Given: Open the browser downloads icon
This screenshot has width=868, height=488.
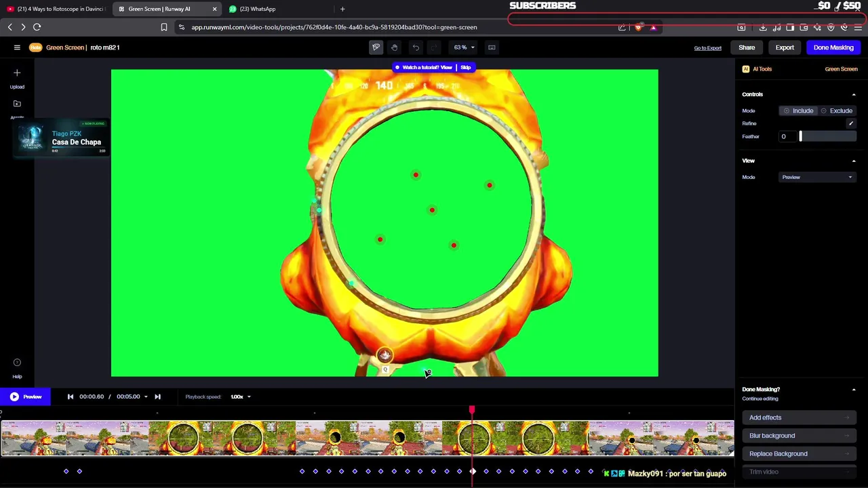Looking at the screenshot, I should coord(763,27).
